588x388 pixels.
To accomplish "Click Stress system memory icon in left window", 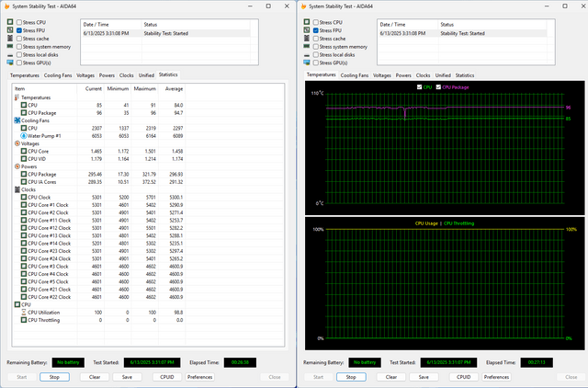I will pyautogui.click(x=10, y=47).
